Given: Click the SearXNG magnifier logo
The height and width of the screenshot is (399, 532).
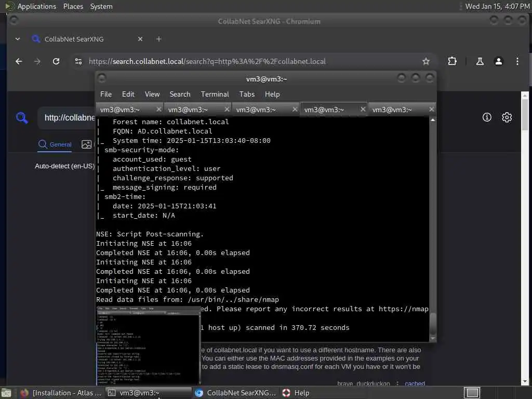Looking at the screenshot, I should tap(22, 118).
